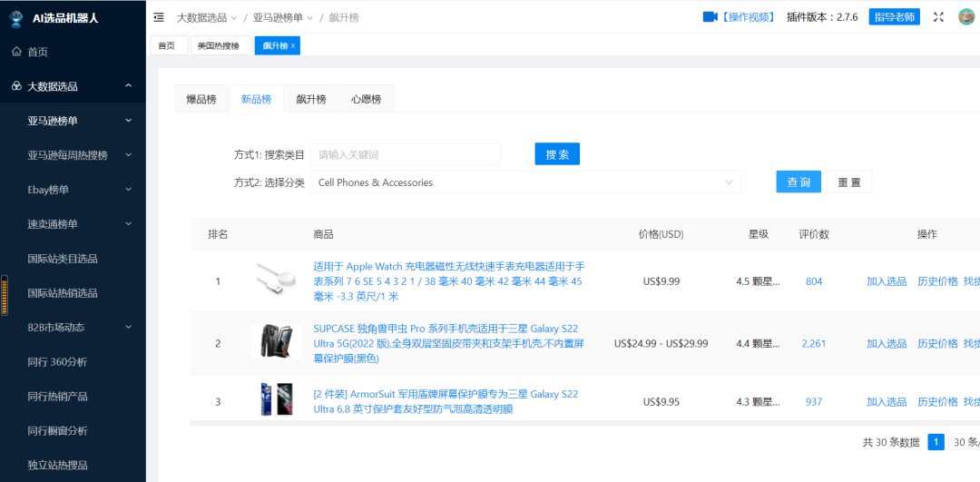Image resolution: width=980 pixels, height=482 pixels.
Task: Click the 操作视频 camera icon
Action: [x=710, y=17]
